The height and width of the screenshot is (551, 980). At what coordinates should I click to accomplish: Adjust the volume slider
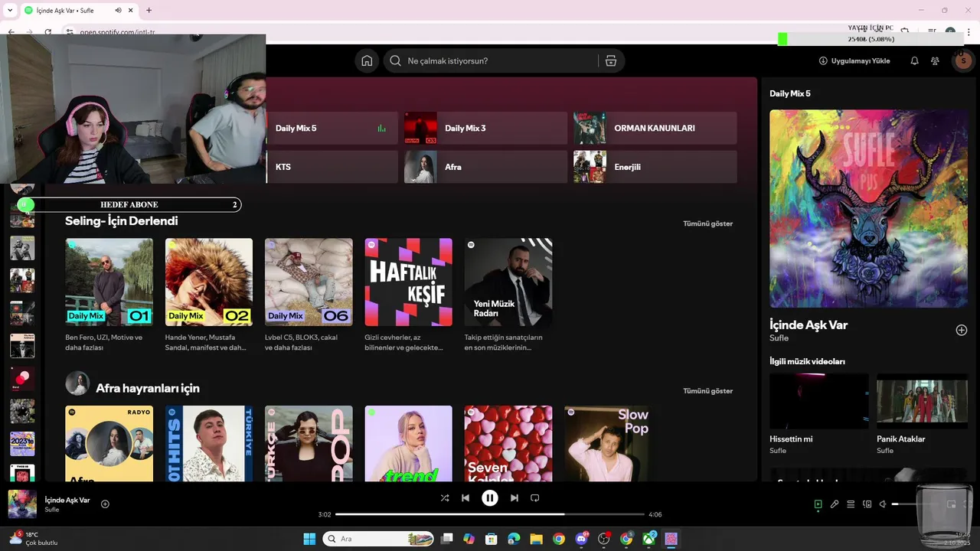(916, 504)
